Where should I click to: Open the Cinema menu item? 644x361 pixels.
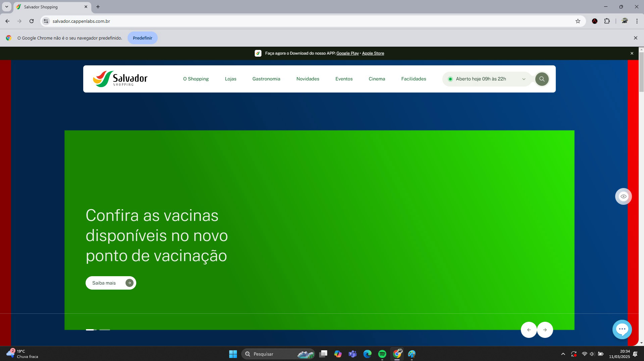377,79
